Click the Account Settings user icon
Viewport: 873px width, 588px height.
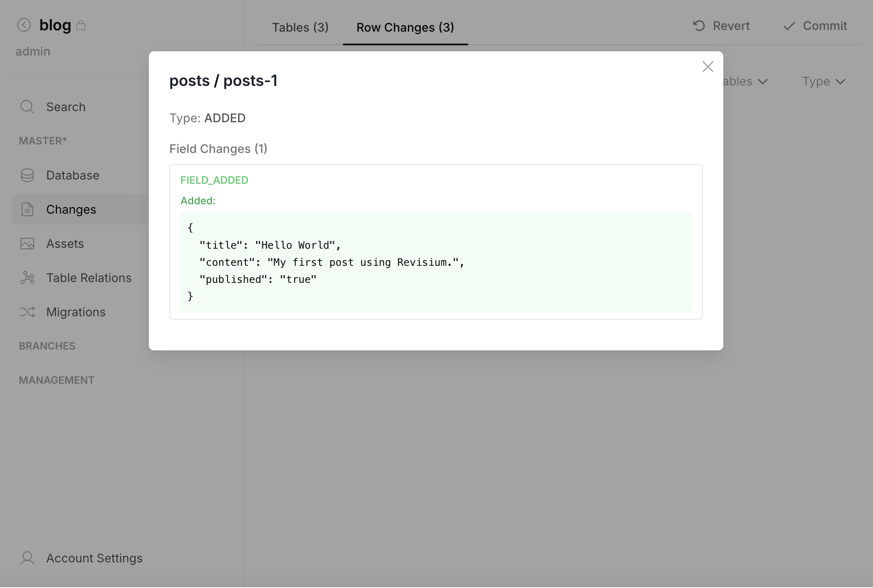pyautogui.click(x=27, y=558)
